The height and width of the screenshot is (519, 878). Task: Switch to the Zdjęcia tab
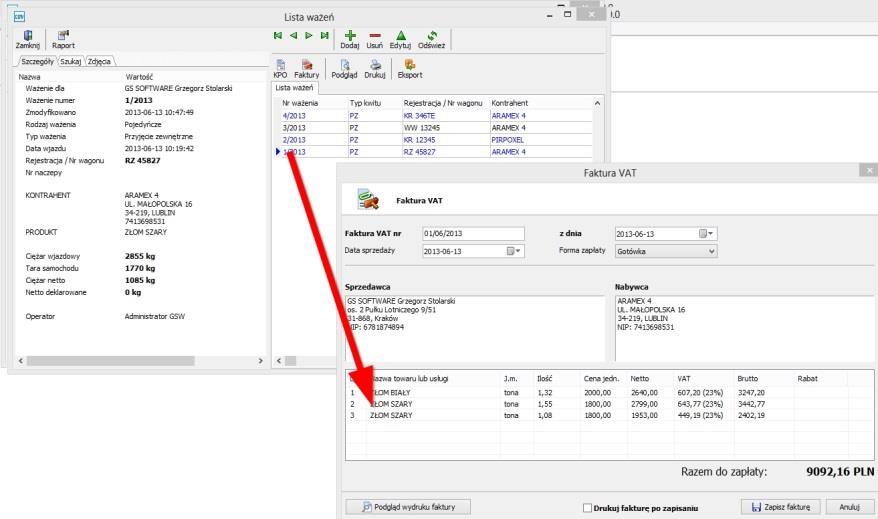[x=99, y=62]
